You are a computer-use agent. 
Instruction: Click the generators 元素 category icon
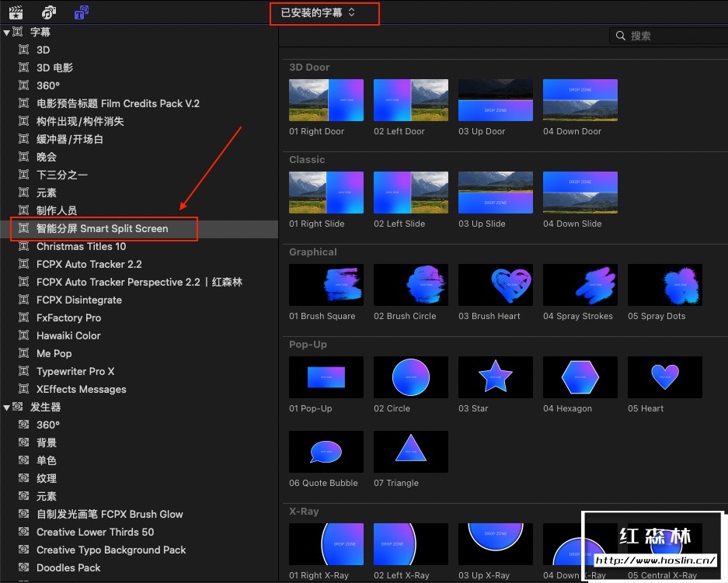[x=23, y=496]
